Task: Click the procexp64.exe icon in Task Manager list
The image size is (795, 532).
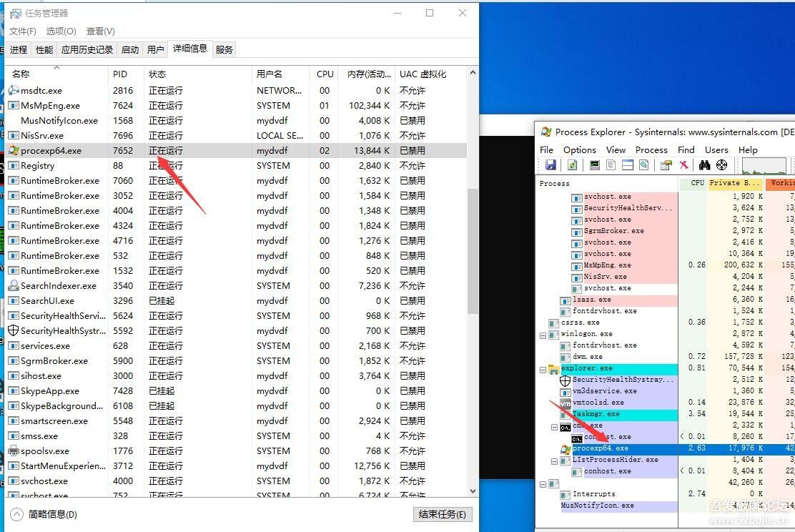Action: coord(14,151)
